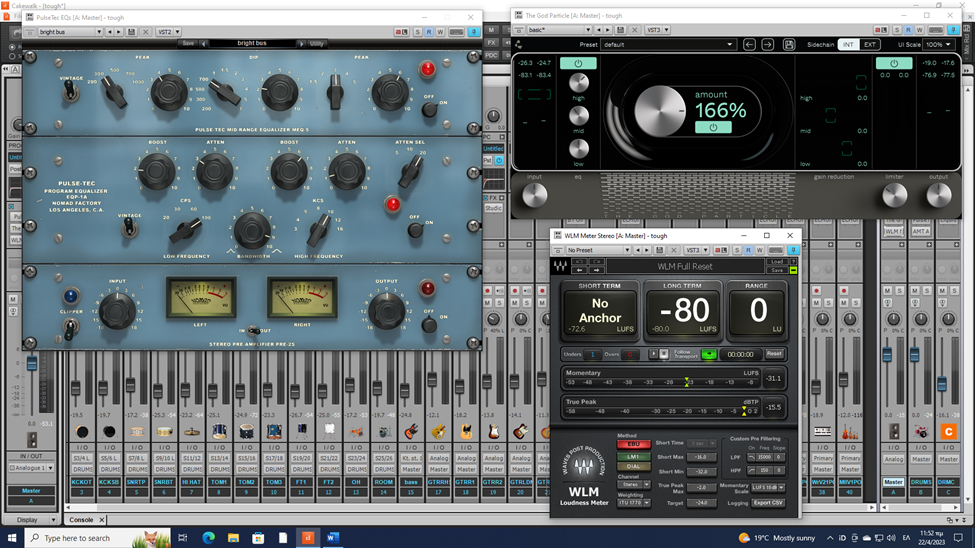Click Reset button in WLM Meter

pyautogui.click(x=775, y=353)
